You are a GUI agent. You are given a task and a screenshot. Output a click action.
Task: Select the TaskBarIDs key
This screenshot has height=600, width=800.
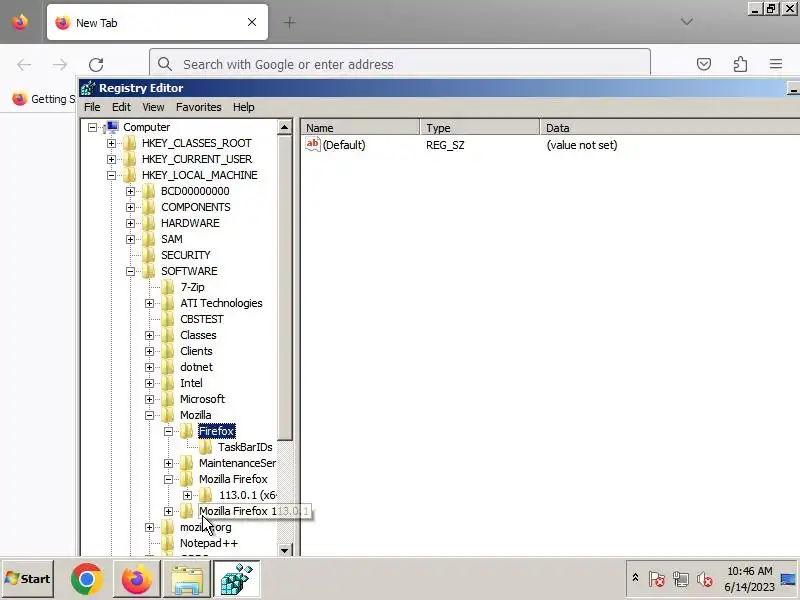tap(245, 447)
